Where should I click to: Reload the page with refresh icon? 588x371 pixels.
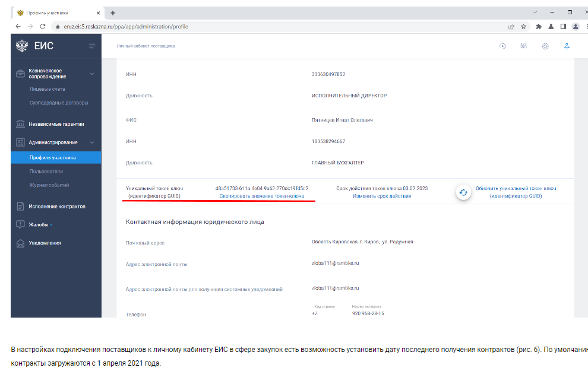[x=43, y=26]
